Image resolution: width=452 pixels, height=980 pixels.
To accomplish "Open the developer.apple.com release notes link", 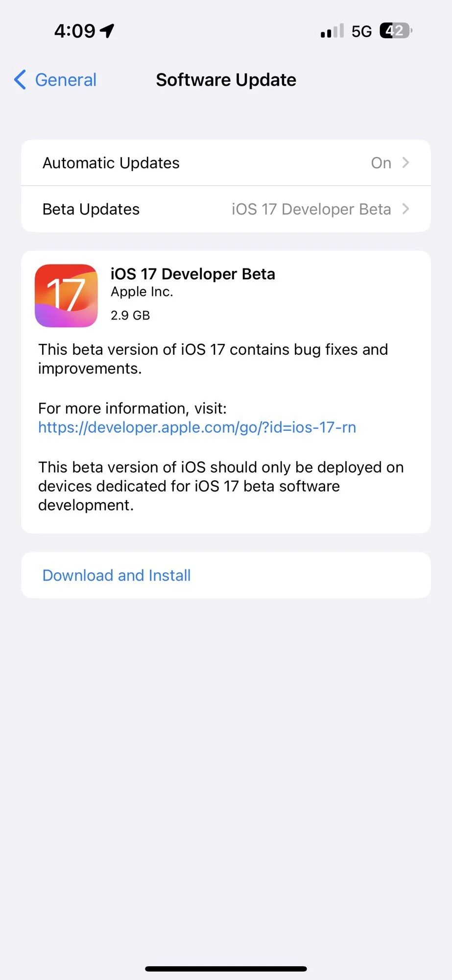I will 197,427.
